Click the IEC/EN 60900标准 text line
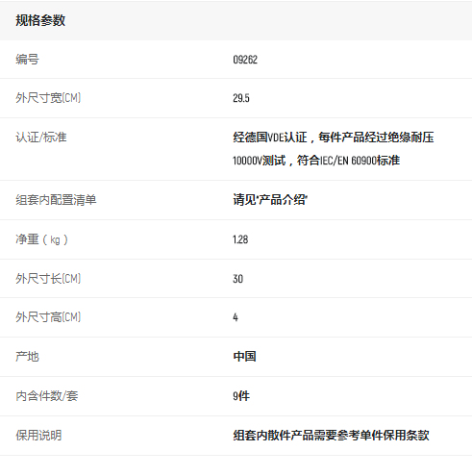The image size is (472, 476). pos(316,161)
